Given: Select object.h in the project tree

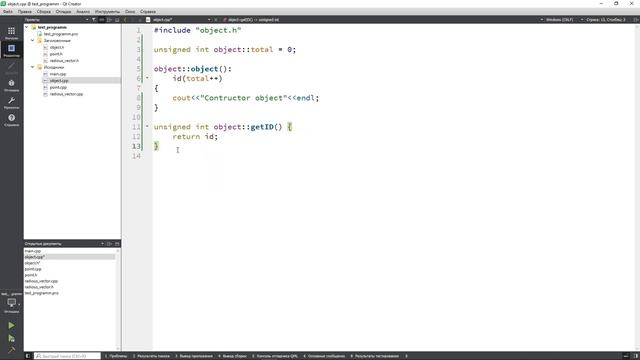Looking at the screenshot, I should pyautogui.click(x=57, y=47).
